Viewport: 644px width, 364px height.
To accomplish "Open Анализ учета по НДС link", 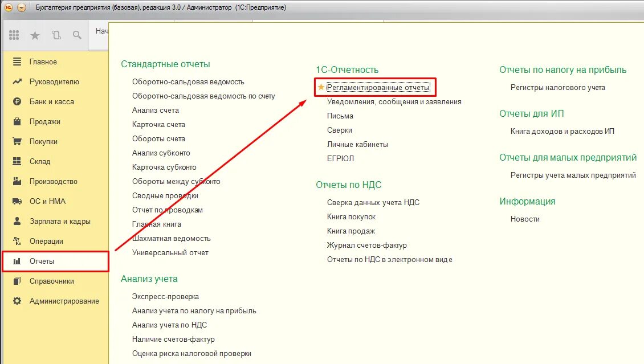I will click(170, 325).
